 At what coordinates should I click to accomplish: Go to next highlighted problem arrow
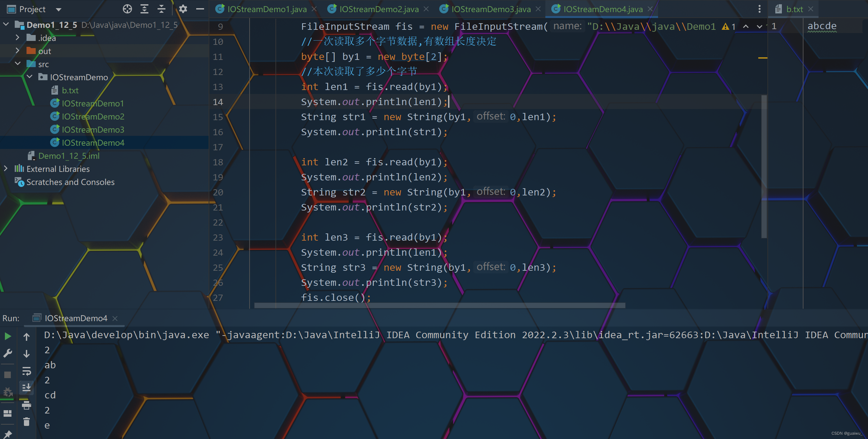pos(759,26)
